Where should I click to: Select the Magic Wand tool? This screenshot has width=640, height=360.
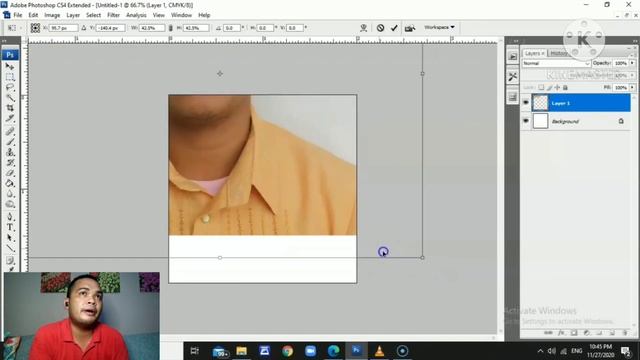(10, 98)
